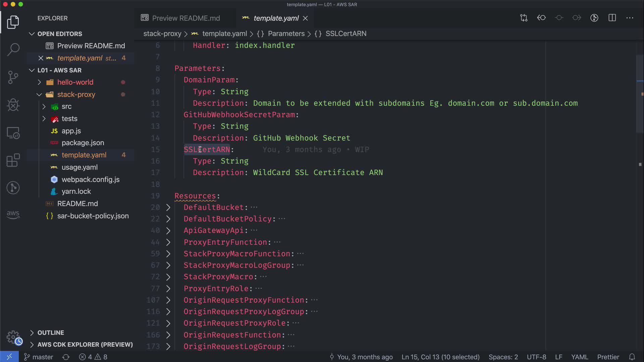Open the errors and warnings indicator
Screen dimensions: 644x362
tap(93, 357)
